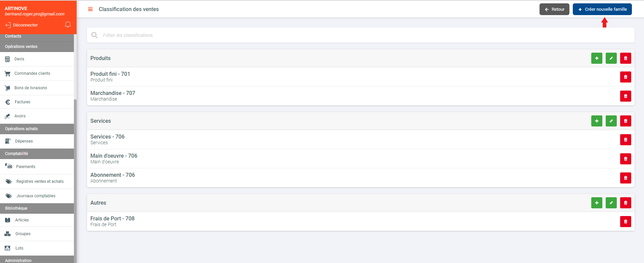Add a classification to Produits family
The image size is (644, 263).
[x=597, y=58]
